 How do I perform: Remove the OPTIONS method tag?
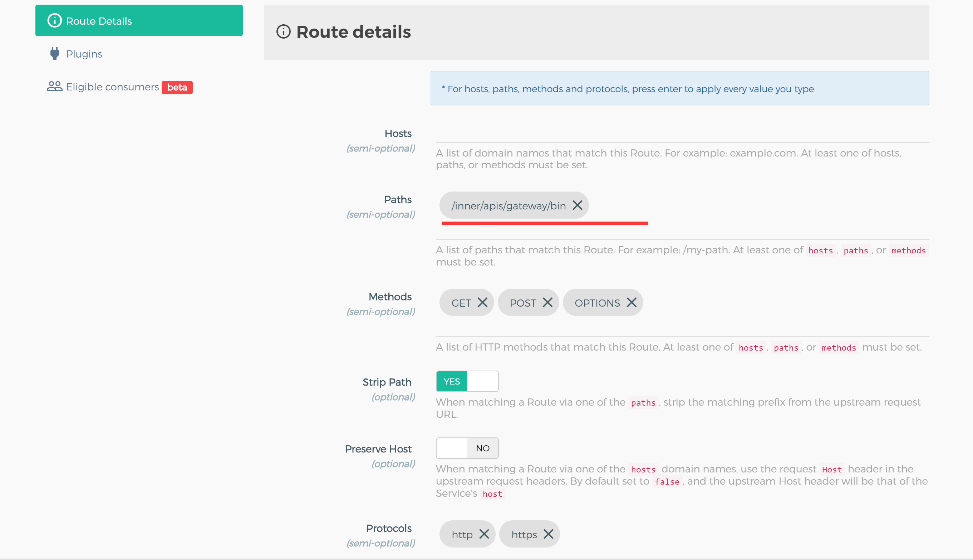631,303
